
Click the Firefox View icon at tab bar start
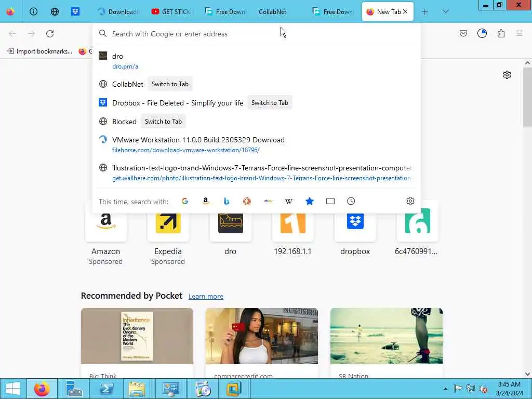tap(10, 11)
